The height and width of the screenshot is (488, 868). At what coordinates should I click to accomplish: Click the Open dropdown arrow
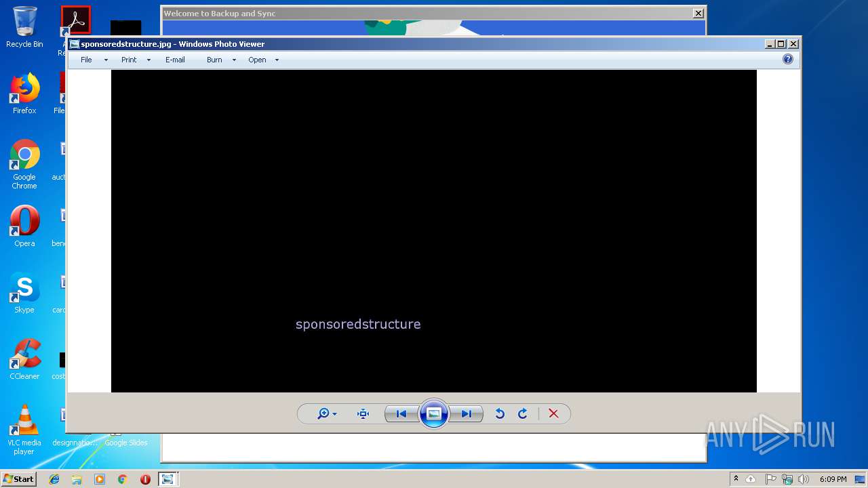coord(277,60)
